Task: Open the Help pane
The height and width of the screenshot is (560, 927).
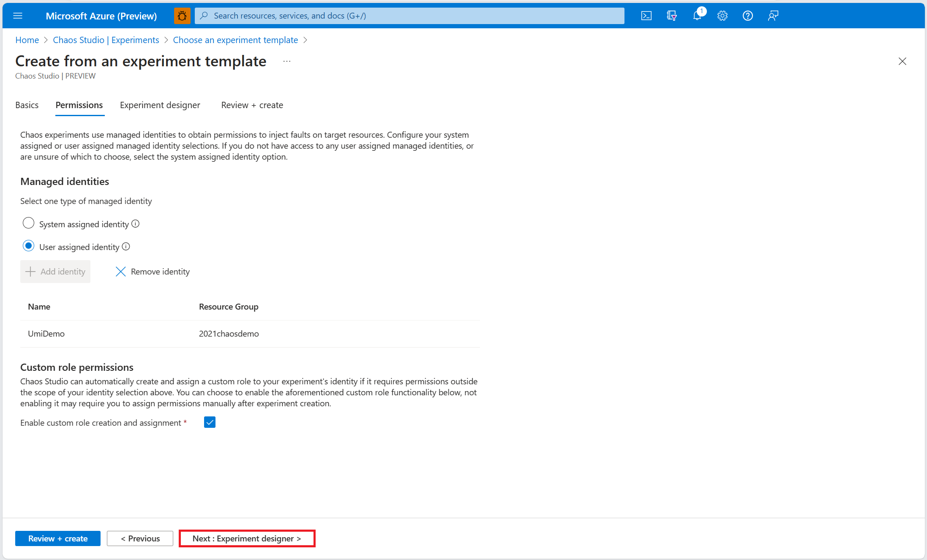Action: coord(747,16)
